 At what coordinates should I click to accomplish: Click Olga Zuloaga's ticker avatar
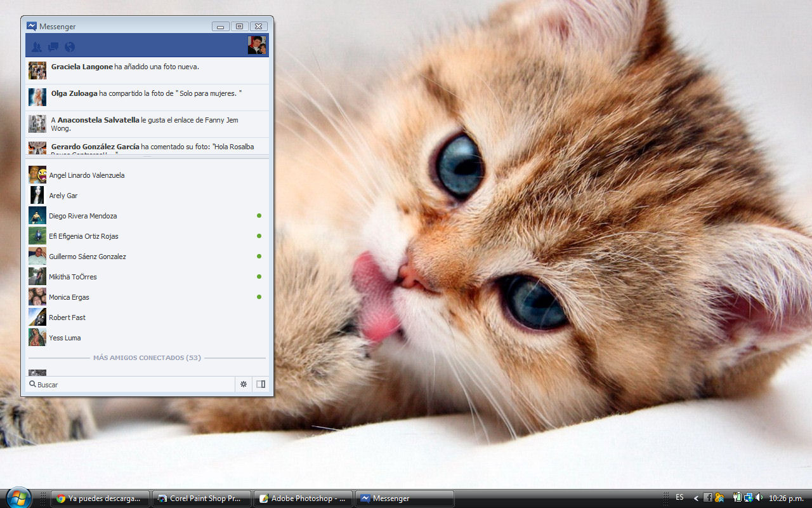[37, 97]
